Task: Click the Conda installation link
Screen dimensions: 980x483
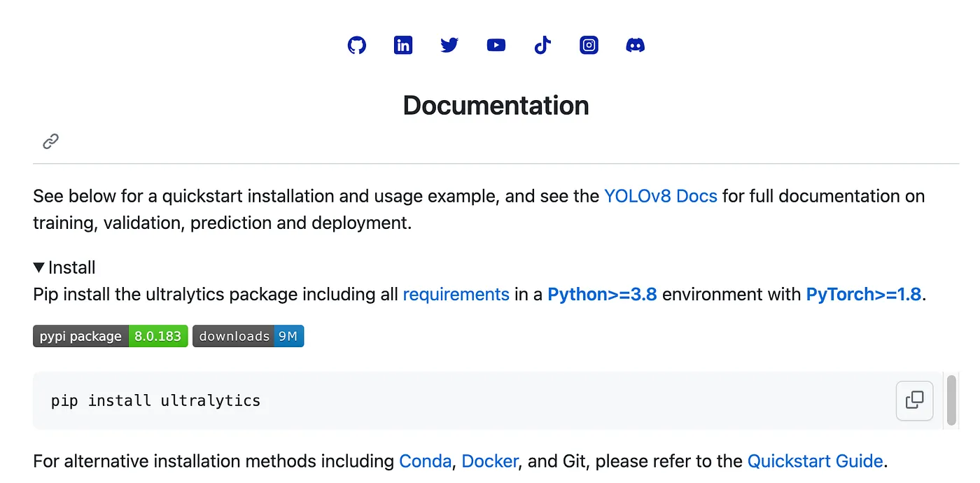Action: pos(425,461)
